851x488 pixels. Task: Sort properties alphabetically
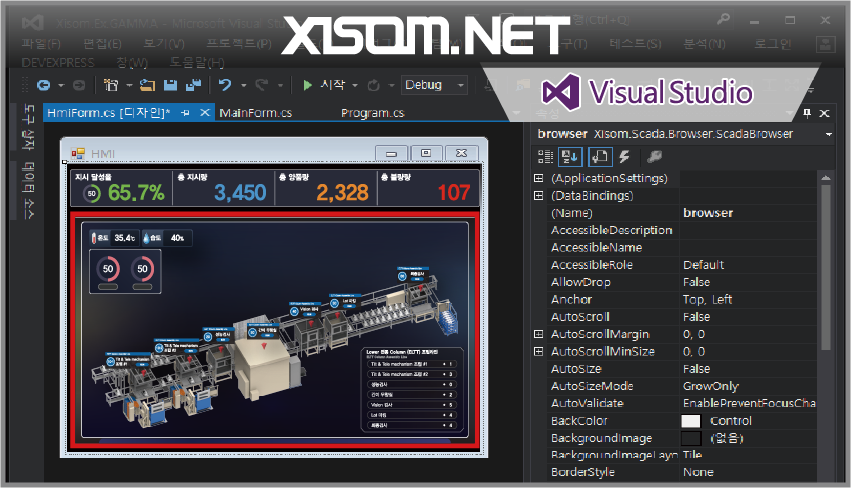(570, 157)
